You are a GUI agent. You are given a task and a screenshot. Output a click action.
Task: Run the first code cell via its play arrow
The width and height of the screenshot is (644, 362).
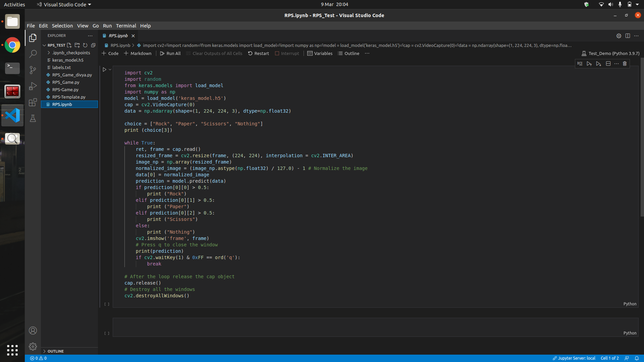pyautogui.click(x=104, y=69)
